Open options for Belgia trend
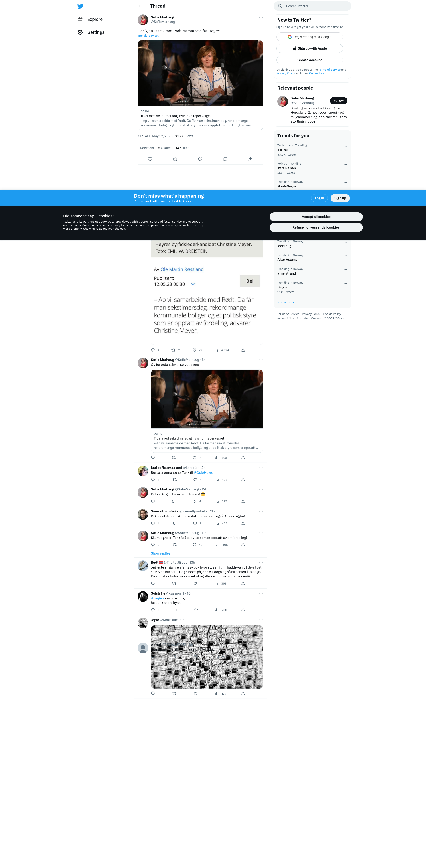This screenshot has width=426, height=868. (x=345, y=283)
